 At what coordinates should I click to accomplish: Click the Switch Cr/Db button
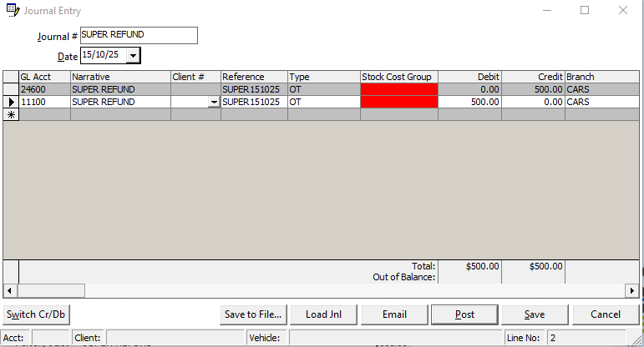(x=36, y=314)
